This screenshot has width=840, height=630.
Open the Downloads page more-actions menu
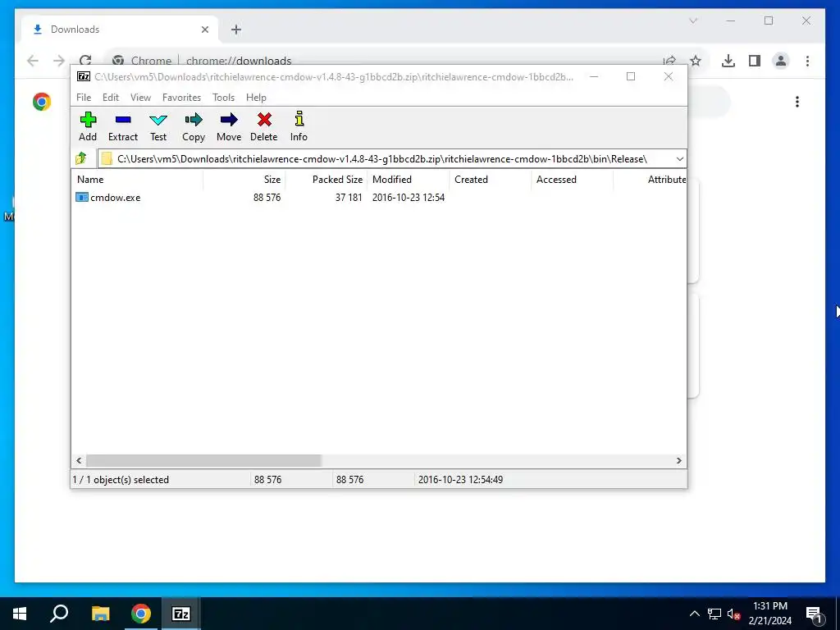tap(797, 102)
